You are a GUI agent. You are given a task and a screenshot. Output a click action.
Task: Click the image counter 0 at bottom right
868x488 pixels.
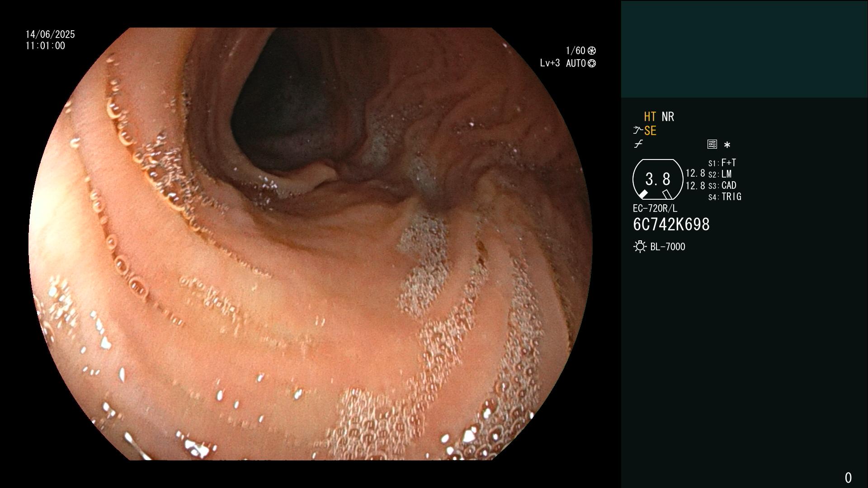[848, 478]
